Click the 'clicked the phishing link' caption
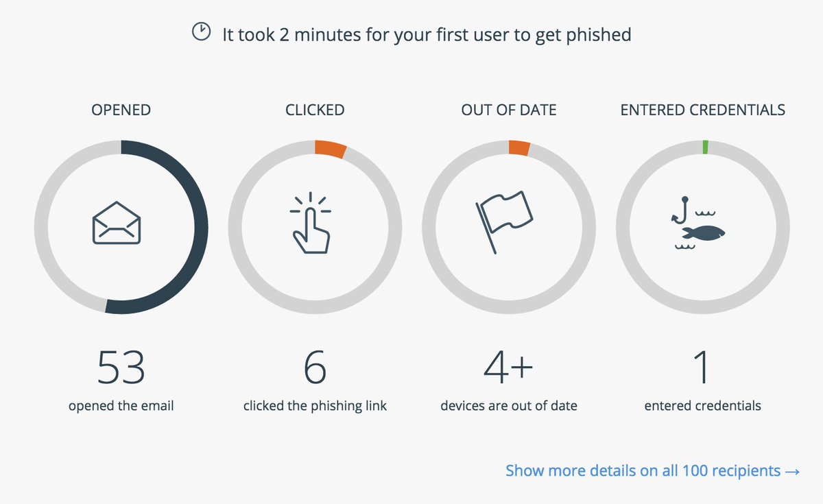 tap(315, 406)
